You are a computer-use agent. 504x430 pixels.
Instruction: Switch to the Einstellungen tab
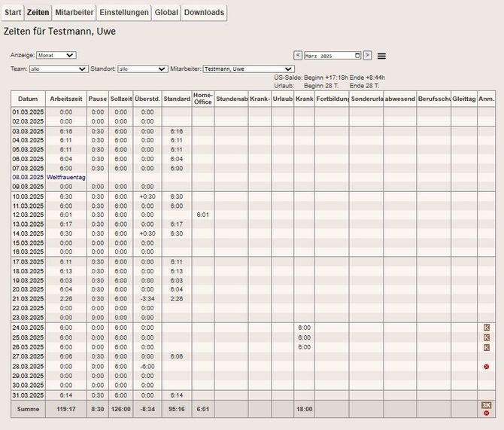(124, 13)
